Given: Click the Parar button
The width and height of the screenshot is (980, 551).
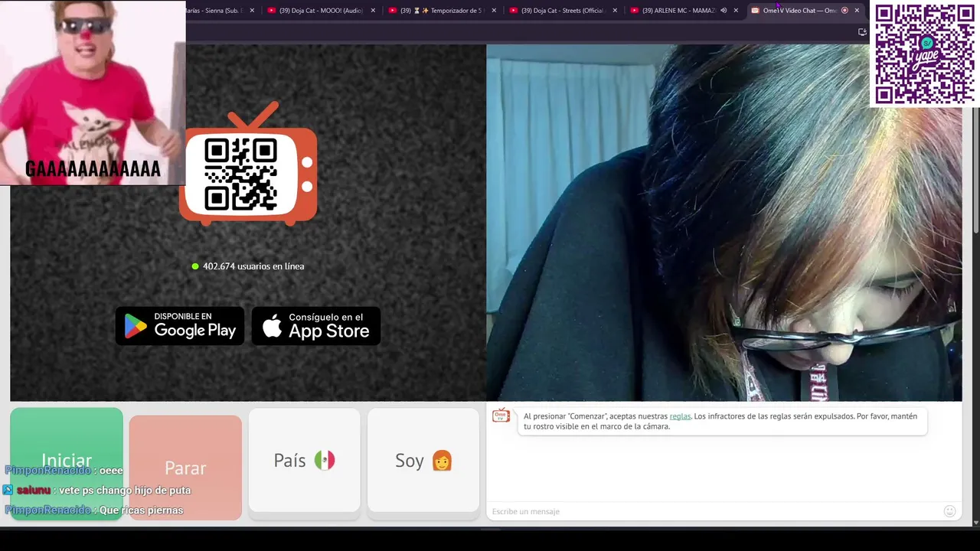Looking at the screenshot, I should [185, 468].
